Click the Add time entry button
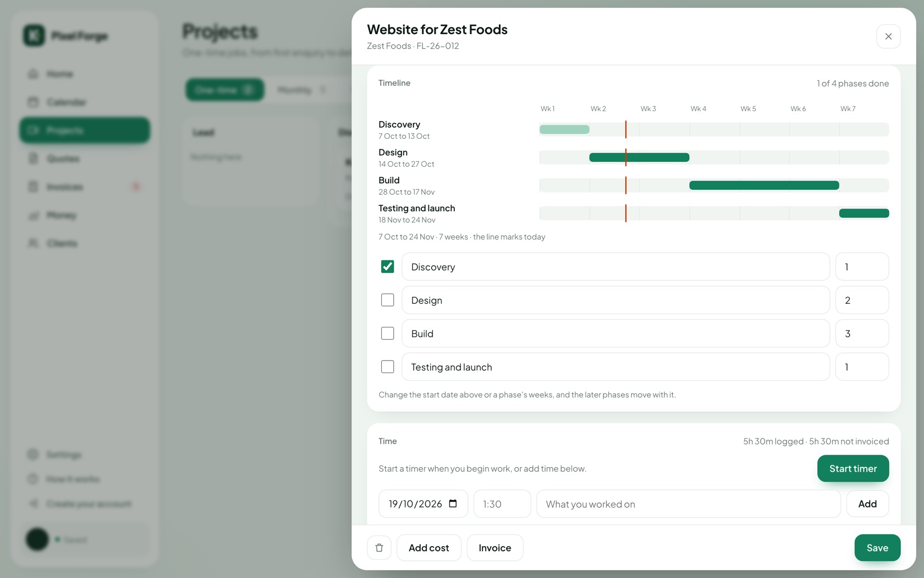This screenshot has height=578, width=924. 867,504
